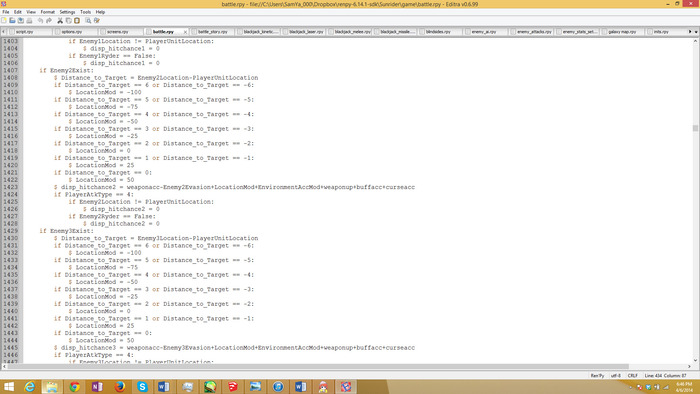Switch to the enemy_stats_set tab
This screenshot has width=700, height=394.
577,32
